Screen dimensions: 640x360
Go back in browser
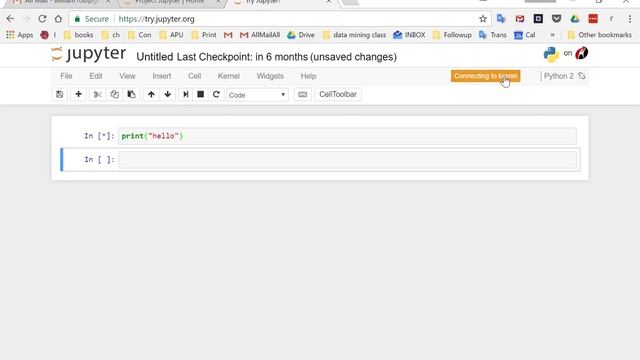point(10,19)
